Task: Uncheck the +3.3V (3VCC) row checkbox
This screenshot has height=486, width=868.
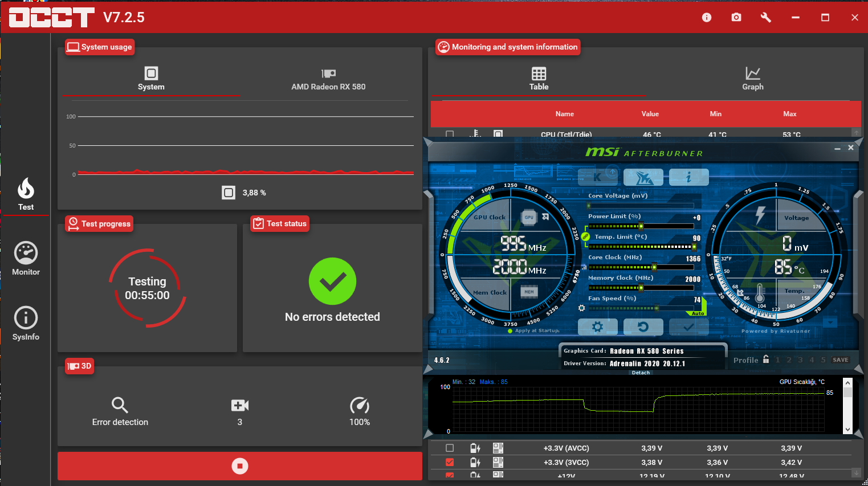Action: pos(450,463)
